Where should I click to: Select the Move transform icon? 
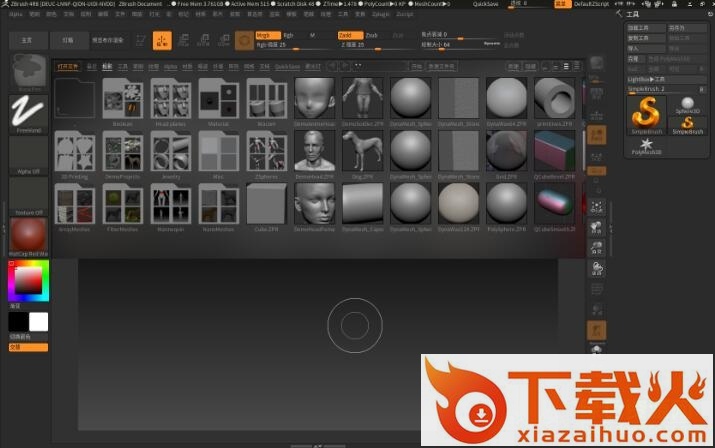183,41
